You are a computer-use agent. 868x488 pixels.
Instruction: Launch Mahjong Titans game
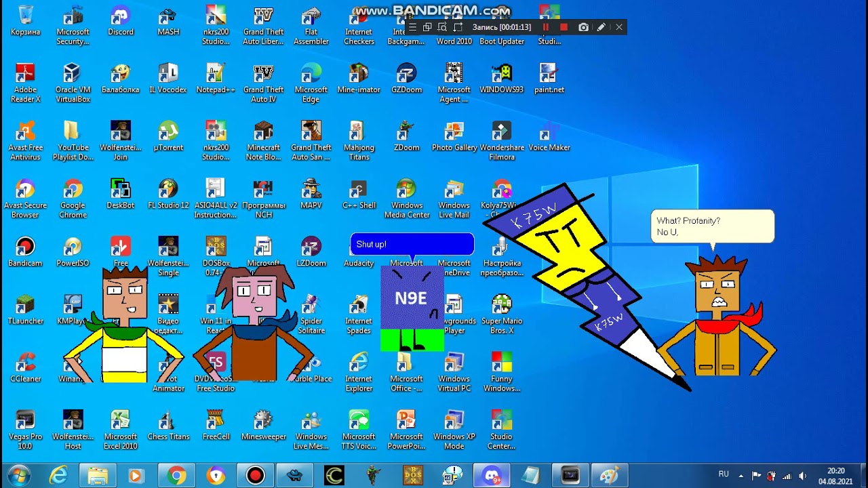359,141
